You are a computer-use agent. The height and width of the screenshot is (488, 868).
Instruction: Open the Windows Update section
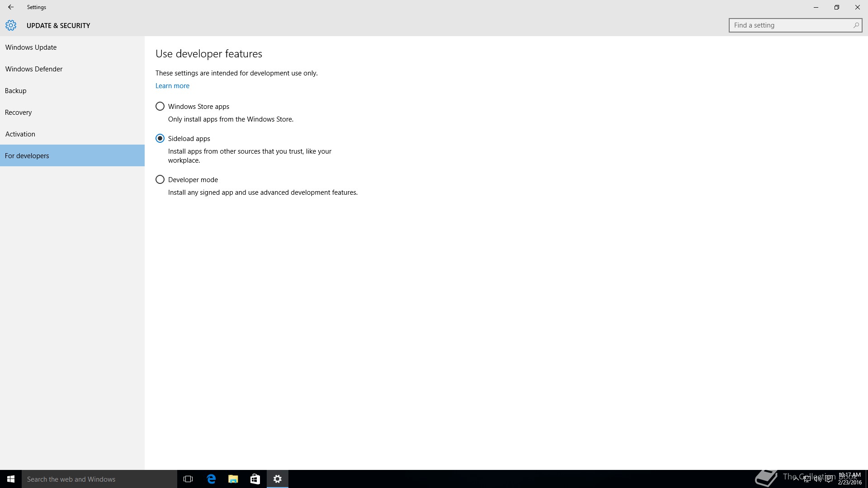[31, 47]
